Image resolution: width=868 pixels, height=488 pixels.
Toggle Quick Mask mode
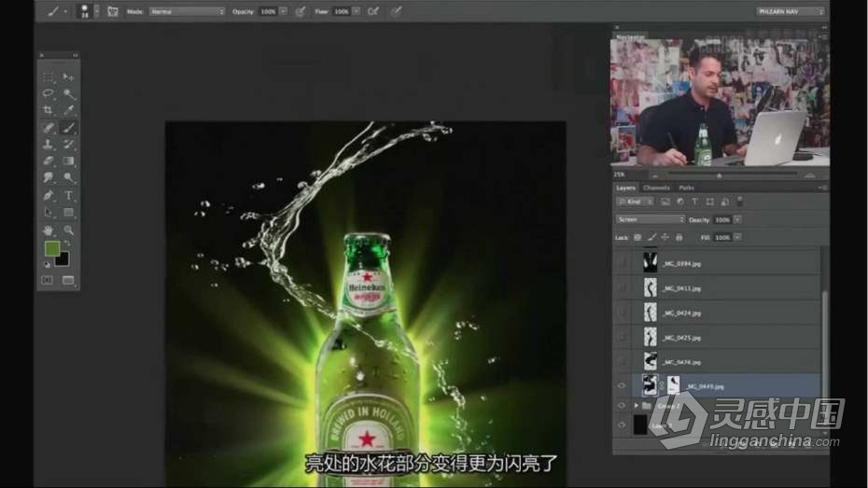(x=48, y=281)
